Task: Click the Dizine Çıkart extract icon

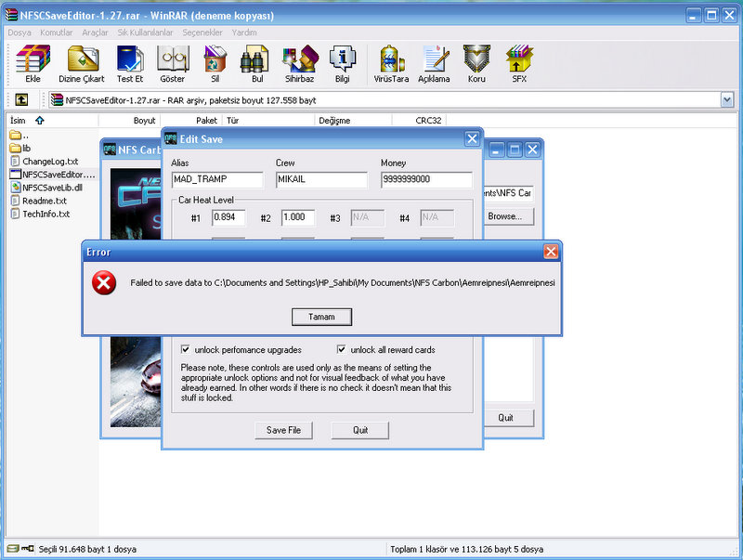Action: [x=82, y=64]
